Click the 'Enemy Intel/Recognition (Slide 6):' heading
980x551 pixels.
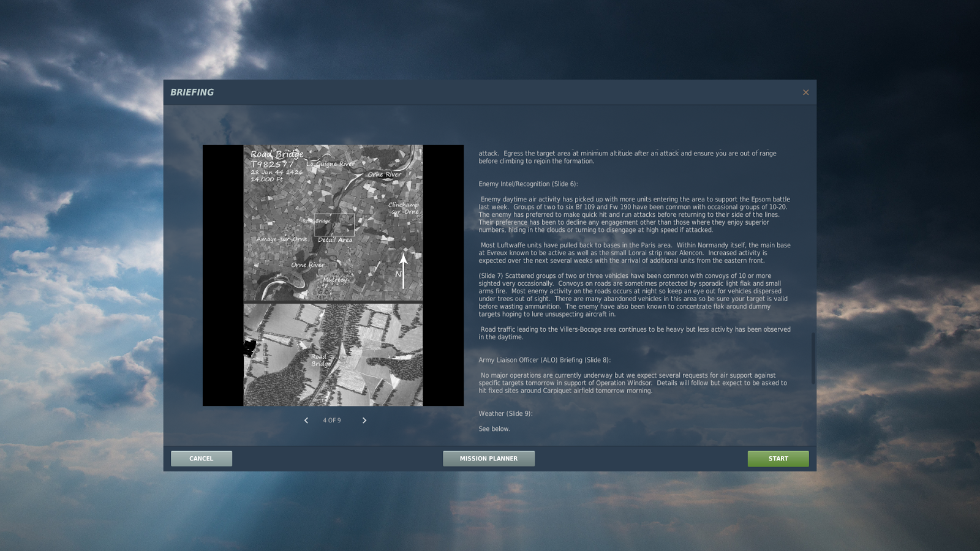tap(528, 184)
